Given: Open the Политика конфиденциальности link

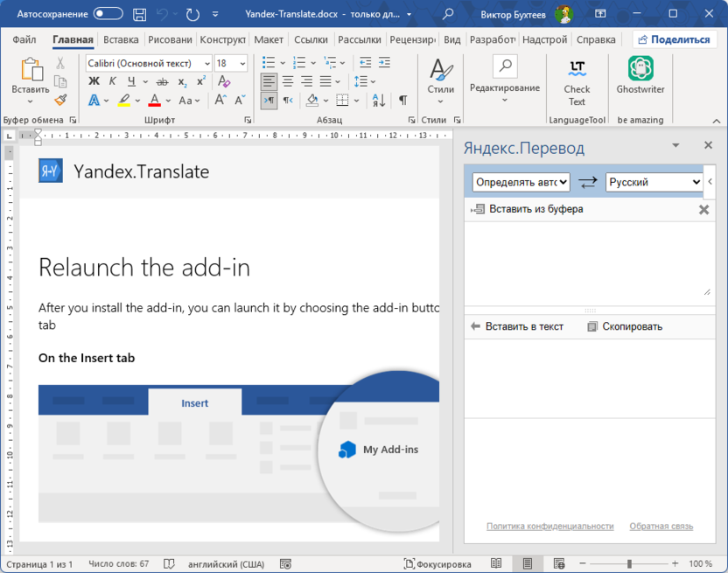Looking at the screenshot, I should 549,526.
